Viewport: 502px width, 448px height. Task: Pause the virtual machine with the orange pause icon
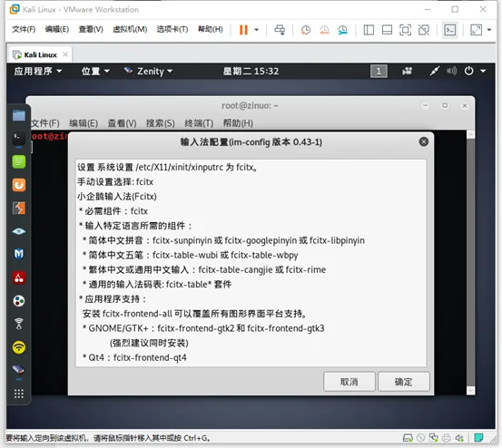243,30
